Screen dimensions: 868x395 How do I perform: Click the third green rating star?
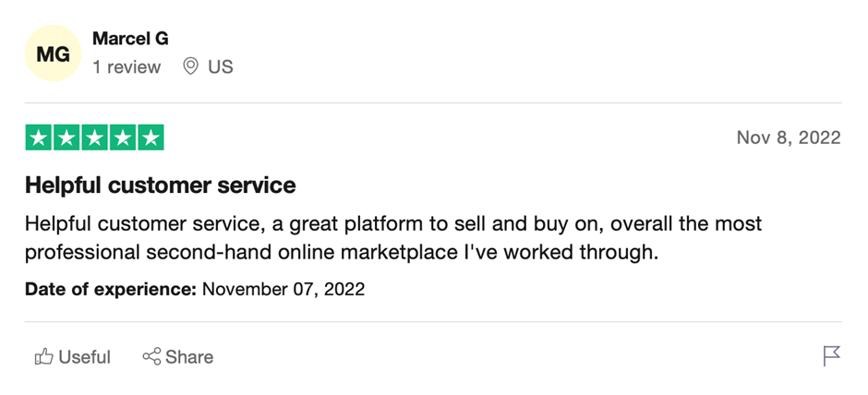click(x=95, y=138)
